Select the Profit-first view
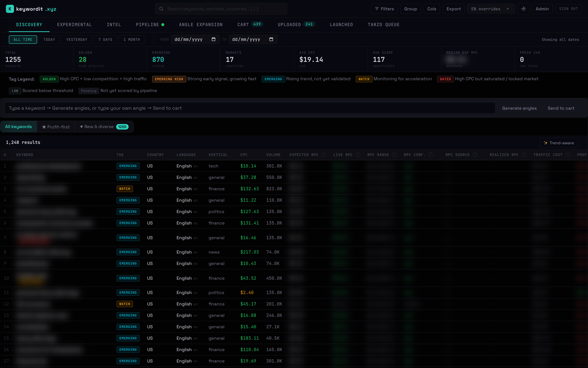Viewport: 588px width, 368px height. click(56, 127)
